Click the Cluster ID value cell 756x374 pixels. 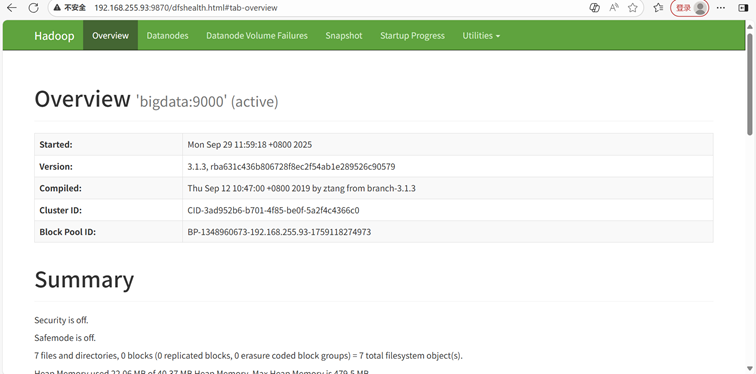(x=447, y=210)
